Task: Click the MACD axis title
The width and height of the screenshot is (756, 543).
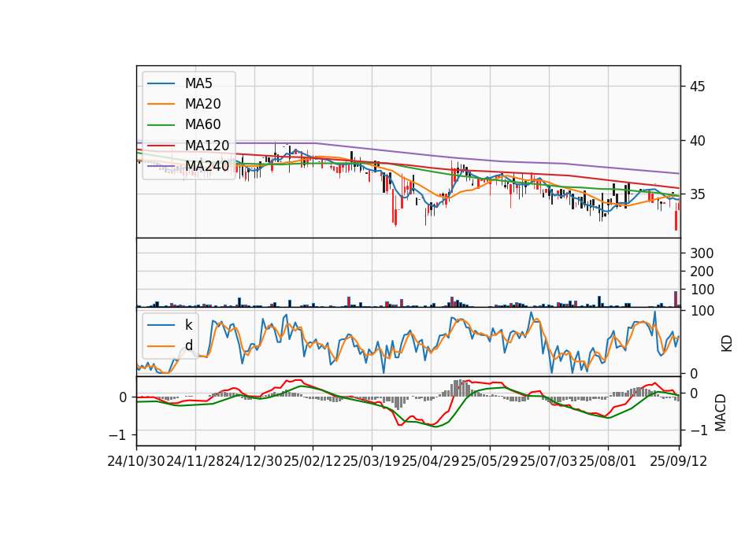Action: tap(721, 412)
